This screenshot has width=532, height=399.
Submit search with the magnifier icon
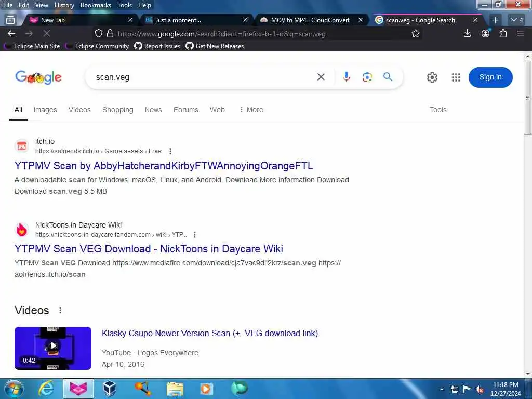click(388, 77)
